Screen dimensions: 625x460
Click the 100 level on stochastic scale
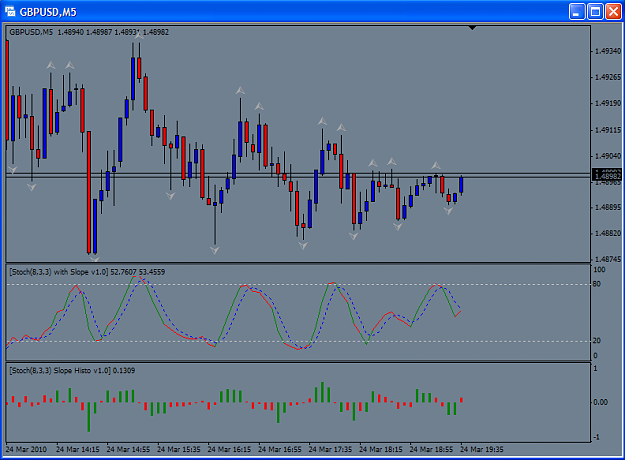(599, 269)
